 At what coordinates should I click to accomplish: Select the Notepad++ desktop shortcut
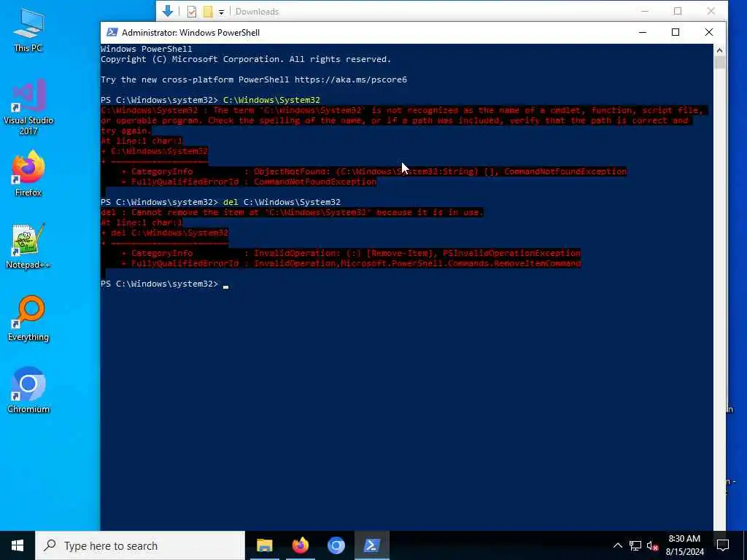(28, 246)
